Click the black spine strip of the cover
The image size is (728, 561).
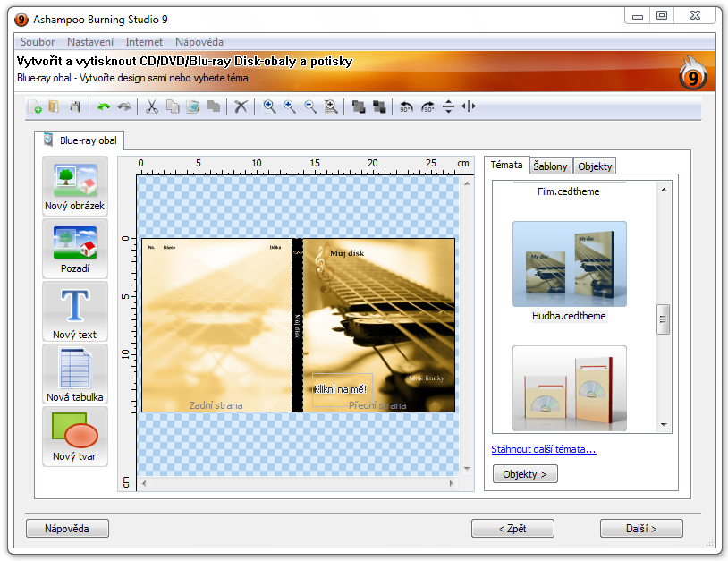click(297, 325)
